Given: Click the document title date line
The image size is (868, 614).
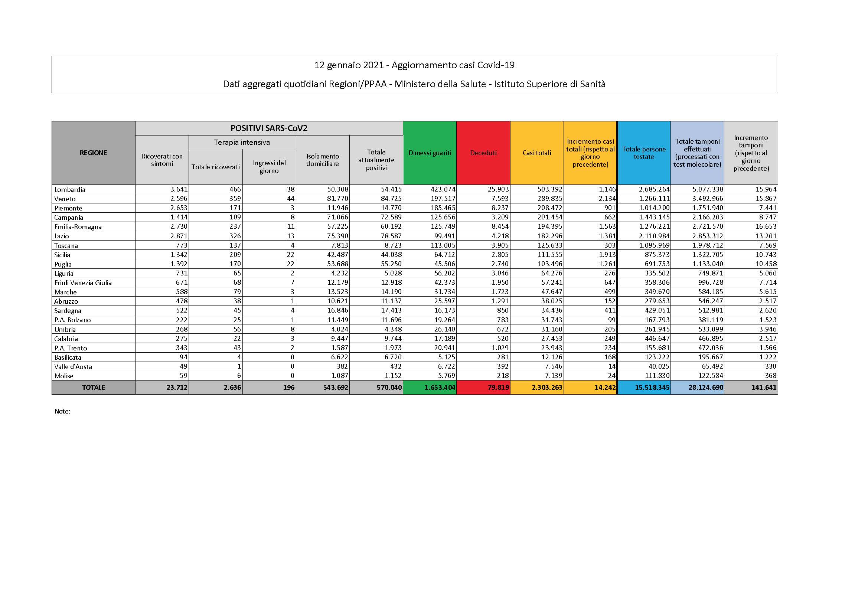Looking at the screenshot, I should click(x=414, y=65).
